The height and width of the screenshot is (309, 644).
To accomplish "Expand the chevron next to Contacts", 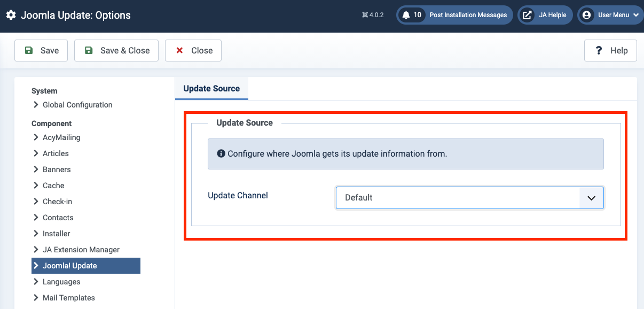I will click(x=36, y=218).
